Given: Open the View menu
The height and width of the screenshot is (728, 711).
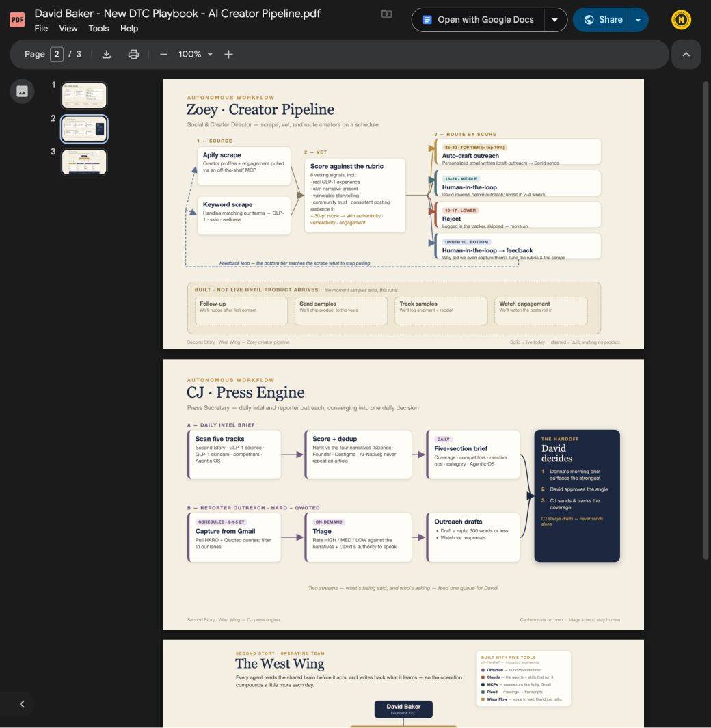Looking at the screenshot, I should point(68,28).
